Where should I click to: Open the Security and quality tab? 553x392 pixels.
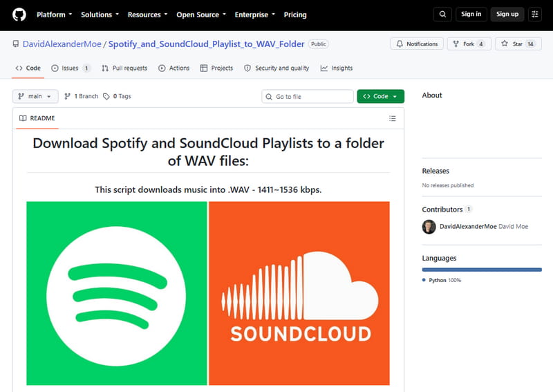click(x=276, y=68)
